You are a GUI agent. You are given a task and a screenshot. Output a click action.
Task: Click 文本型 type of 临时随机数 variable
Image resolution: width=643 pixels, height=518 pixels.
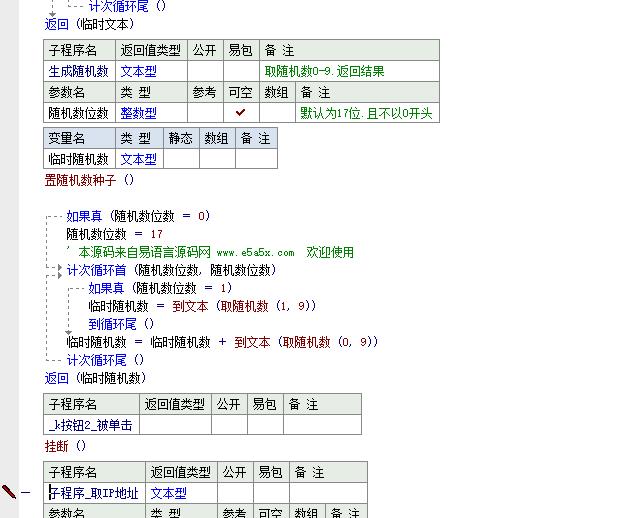coord(139,159)
